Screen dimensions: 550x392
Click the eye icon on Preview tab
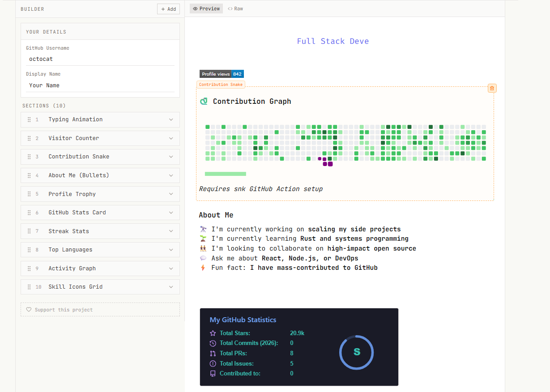195,9
